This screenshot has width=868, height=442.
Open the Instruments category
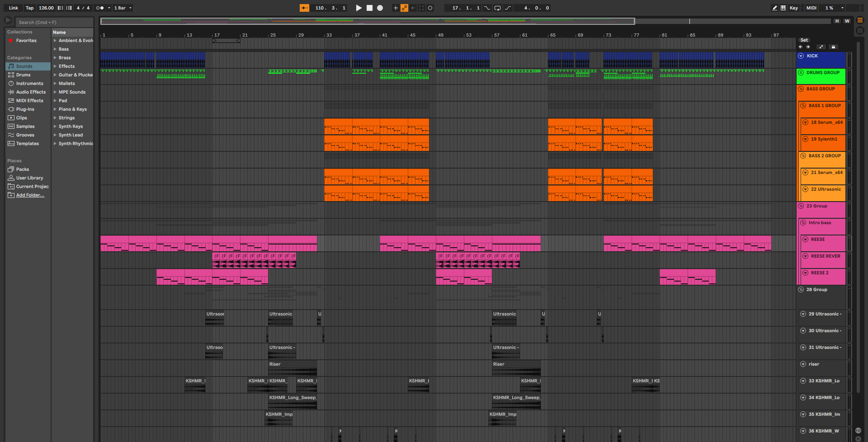tap(28, 84)
